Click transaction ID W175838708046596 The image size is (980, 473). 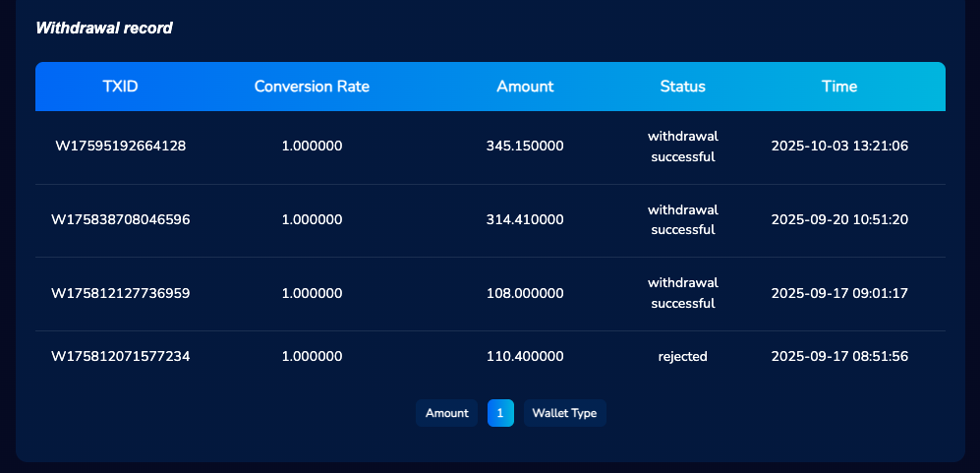click(x=120, y=219)
